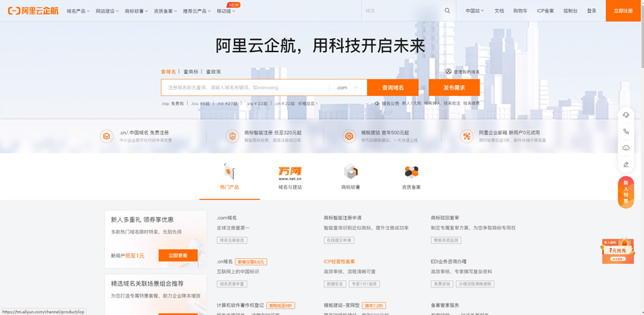Click the 发布需求 button
The width and height of the screenshot is (644, 315).
click(454, 88)
